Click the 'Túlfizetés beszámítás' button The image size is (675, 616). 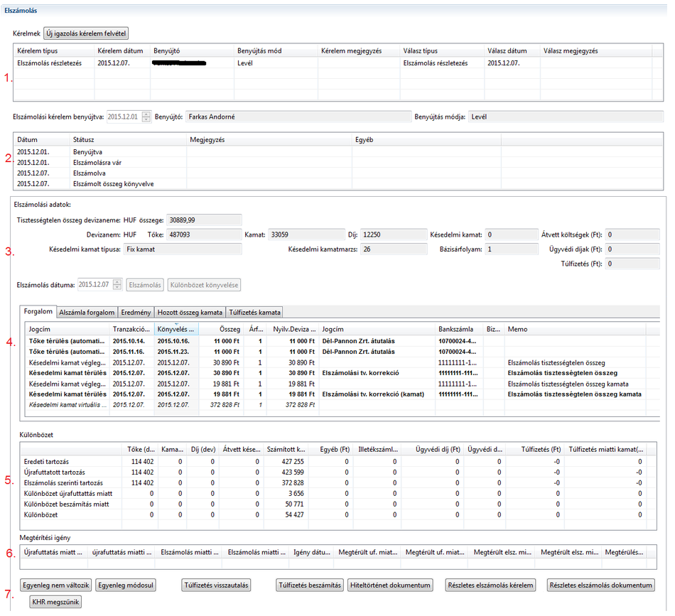point(309,585)
